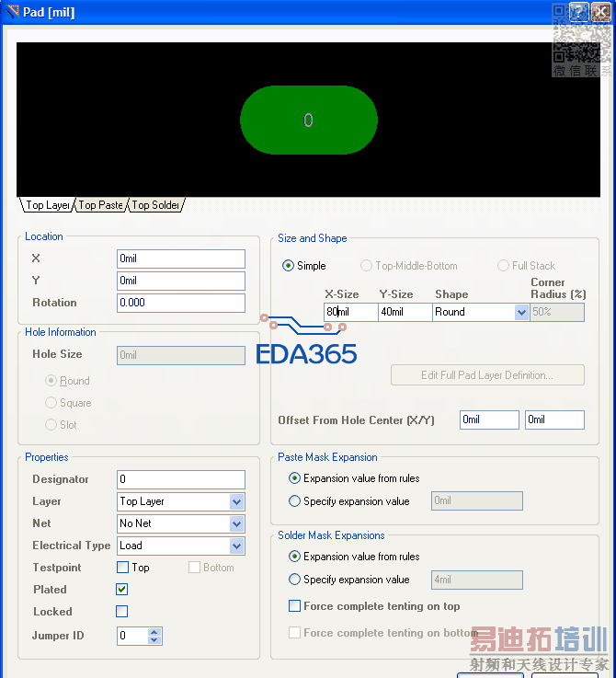The image size is (616, 678).
Task: Select the Simple size mode radio button
Action: point(288,266)
